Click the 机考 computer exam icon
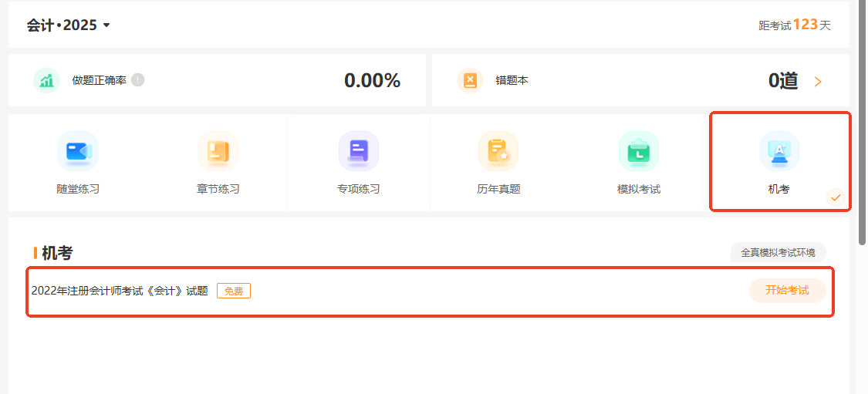Screen dimensions: 868x394 point(779,151)
